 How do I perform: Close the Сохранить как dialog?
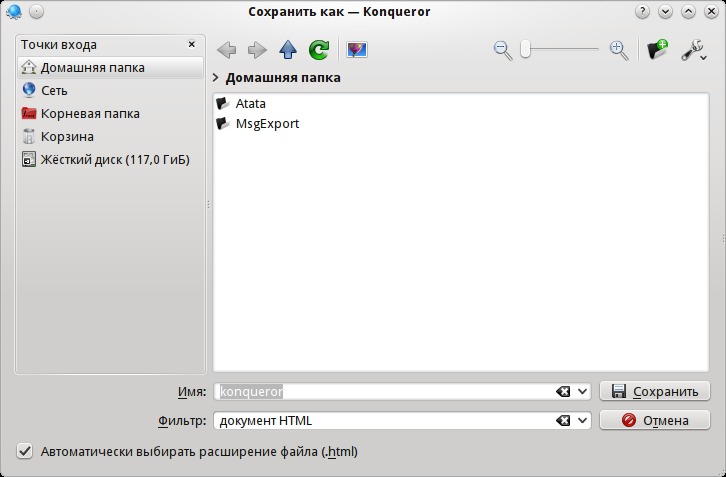[x=712, y=12]
